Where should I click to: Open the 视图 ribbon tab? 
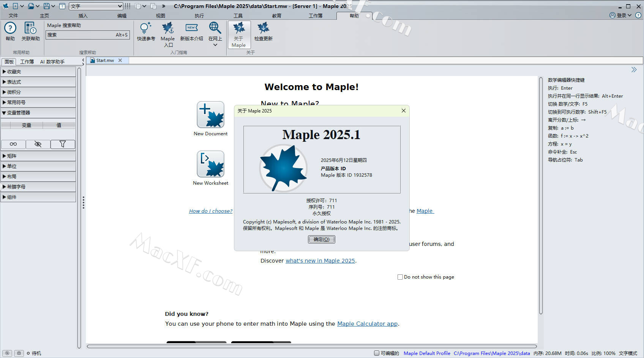161,16
